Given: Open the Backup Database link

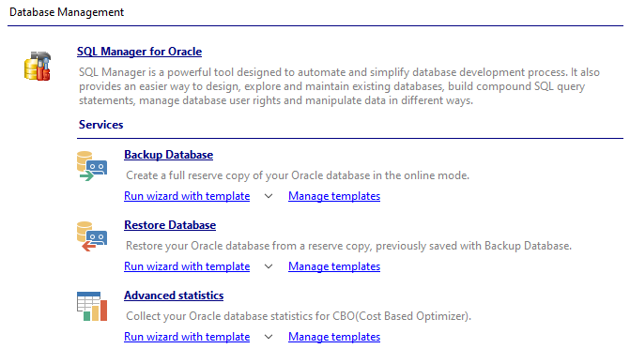Looking at the screenshot, I should (168, 155).
